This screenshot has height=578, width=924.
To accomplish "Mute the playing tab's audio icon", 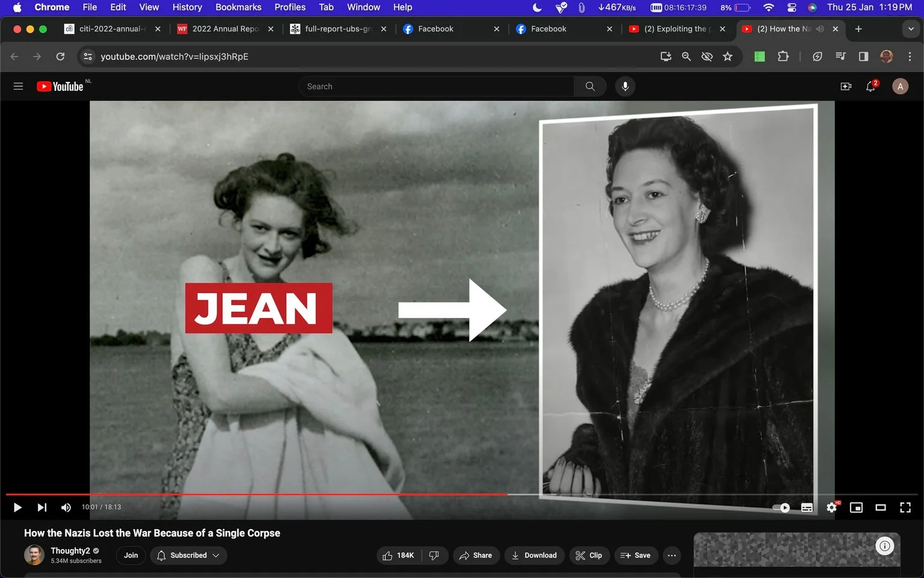I will (x=820, y=29).
